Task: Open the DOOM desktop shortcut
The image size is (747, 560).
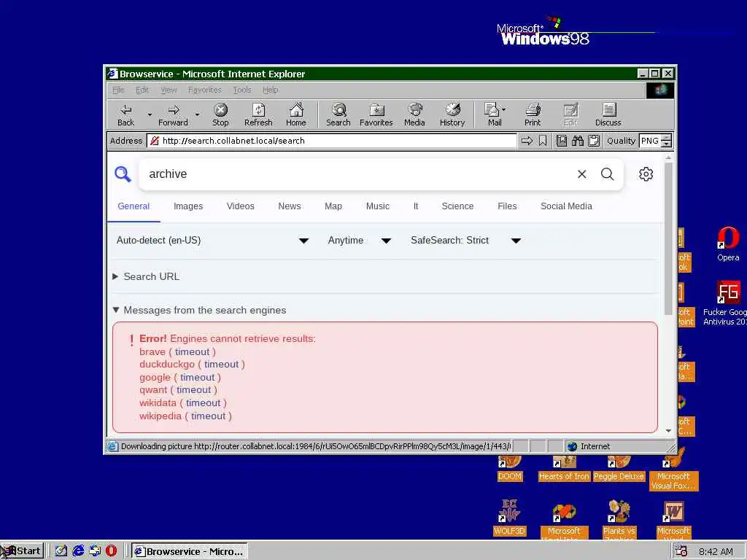Action: [x=510, y=469]
